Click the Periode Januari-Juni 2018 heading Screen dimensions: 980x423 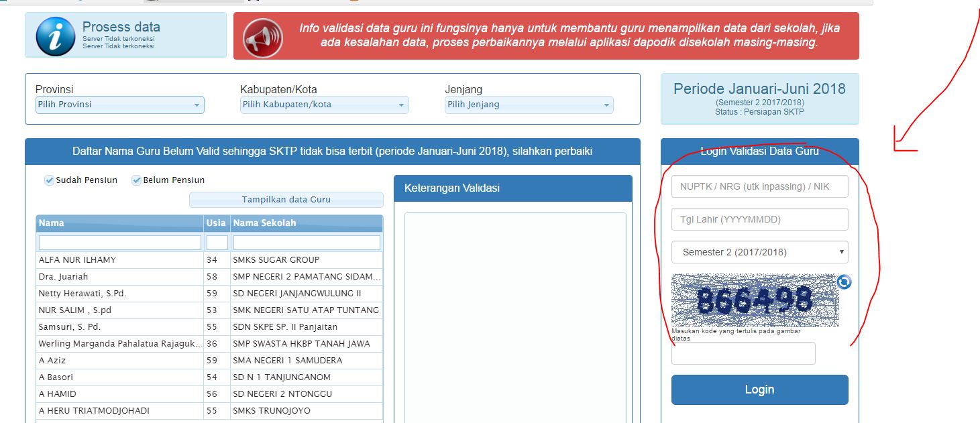click(x=759, y=89)
